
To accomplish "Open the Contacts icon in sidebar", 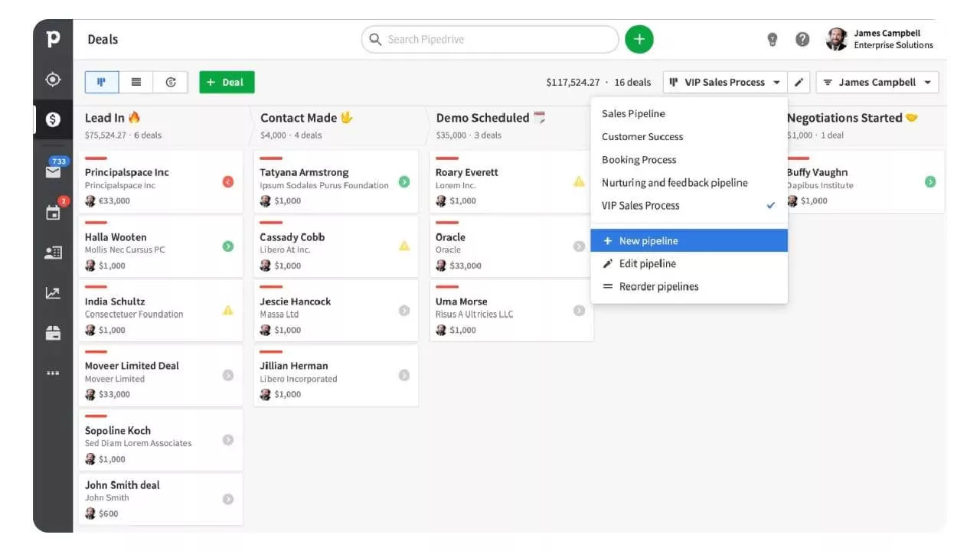I will pos(53,253).
